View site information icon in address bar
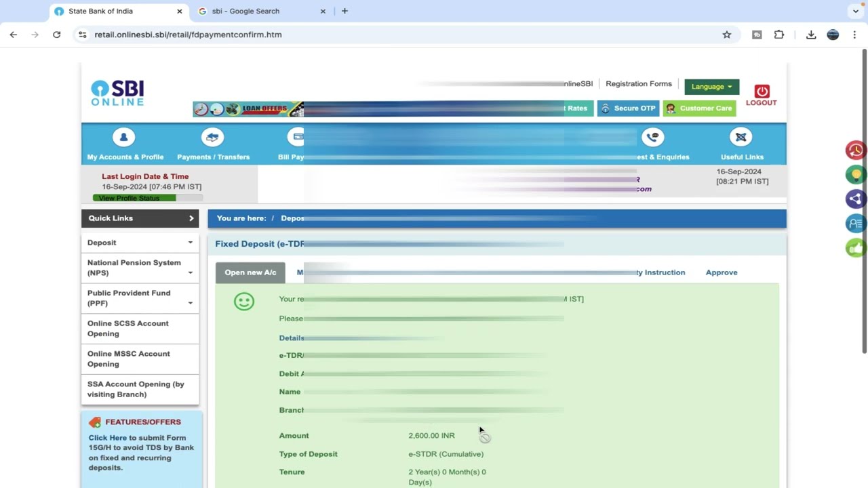This screenshot has width=868, height=488. (83, 35)
